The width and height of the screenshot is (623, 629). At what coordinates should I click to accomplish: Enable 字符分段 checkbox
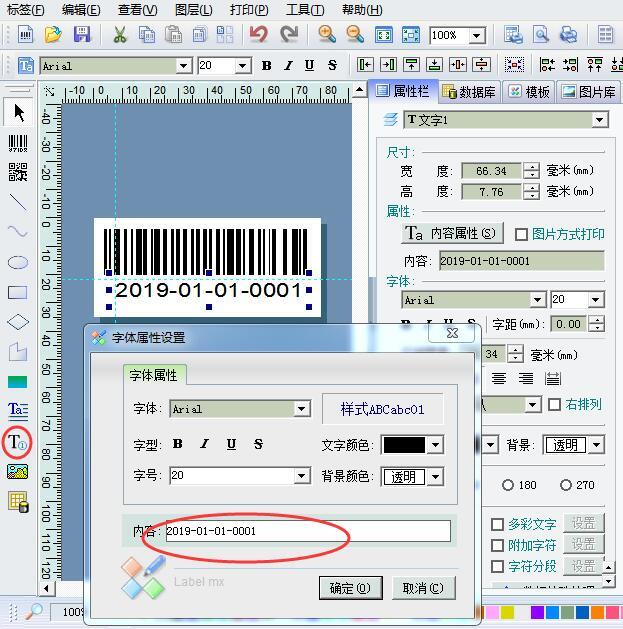point(497,566)
